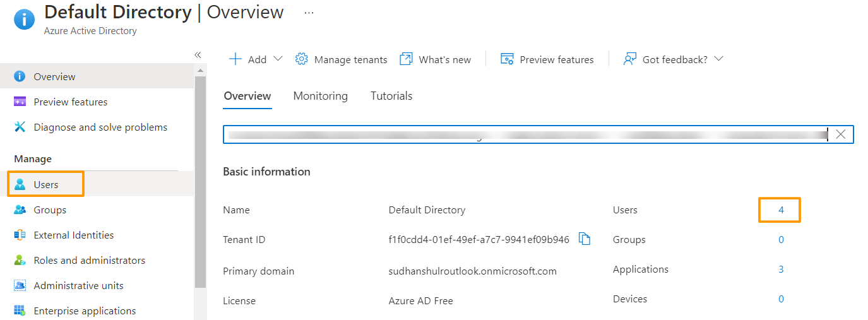
Task: Select the Default Directory name value
Action: [x=427, y=210]
